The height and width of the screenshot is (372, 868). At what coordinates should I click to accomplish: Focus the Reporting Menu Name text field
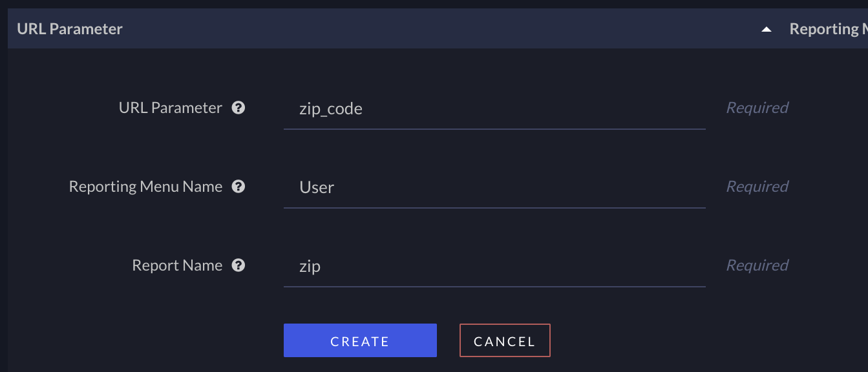pos(494,188)
